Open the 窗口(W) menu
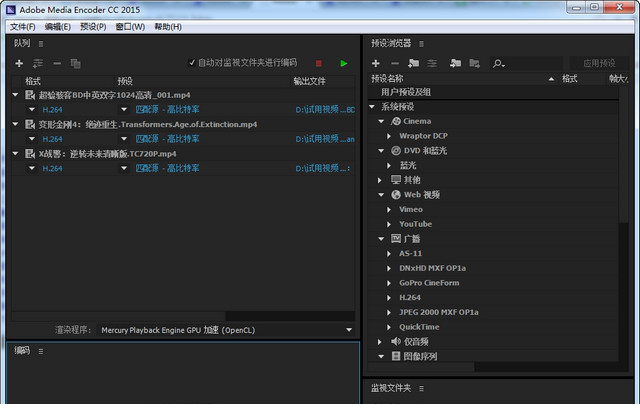Screen dimensions: 640x420 tap(130, 27)
